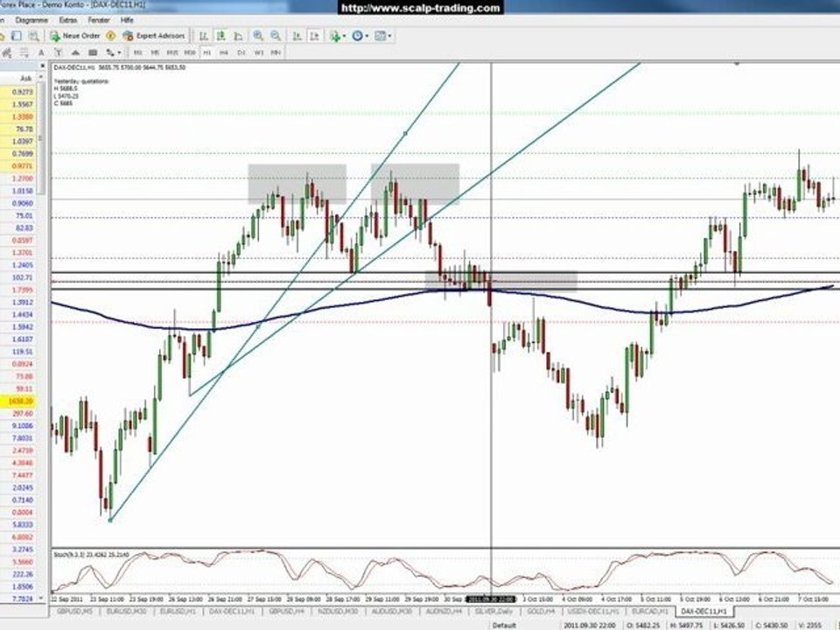Switch to the GBPUSD,H4 chart tab

(x=287, y=612)
